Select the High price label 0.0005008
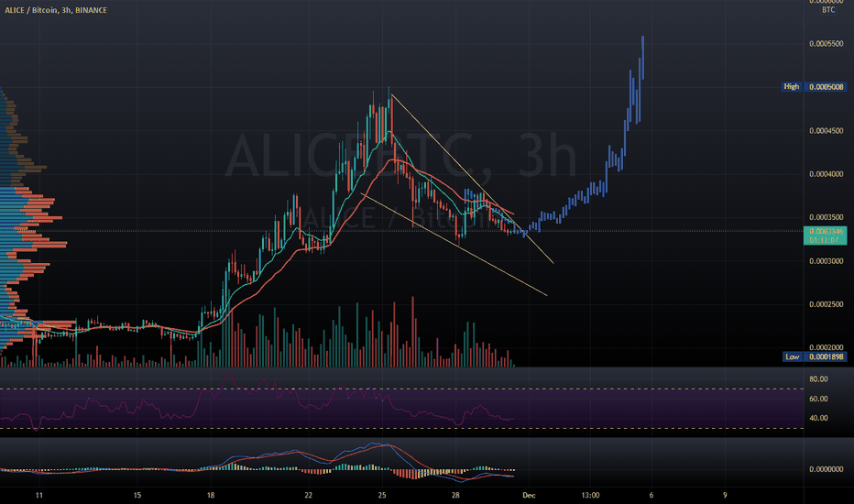The image size is (854, 504). coord(826,87)
